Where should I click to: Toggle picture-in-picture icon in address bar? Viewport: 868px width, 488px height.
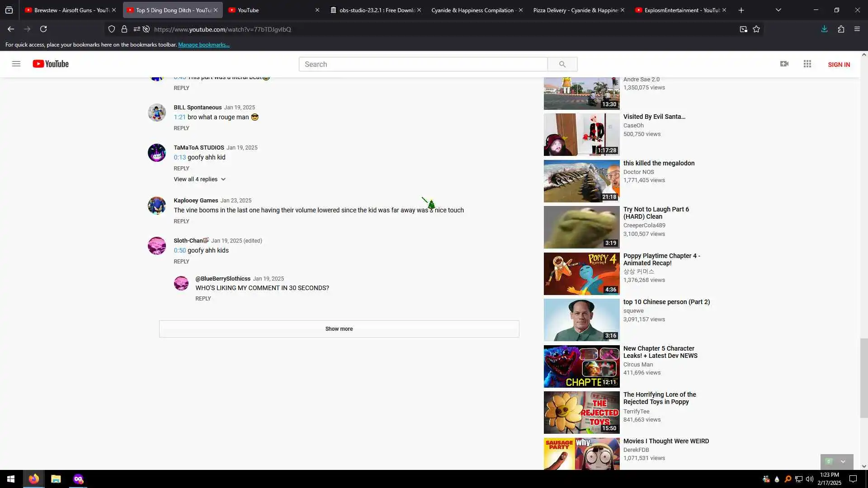[x=743, y=29]
